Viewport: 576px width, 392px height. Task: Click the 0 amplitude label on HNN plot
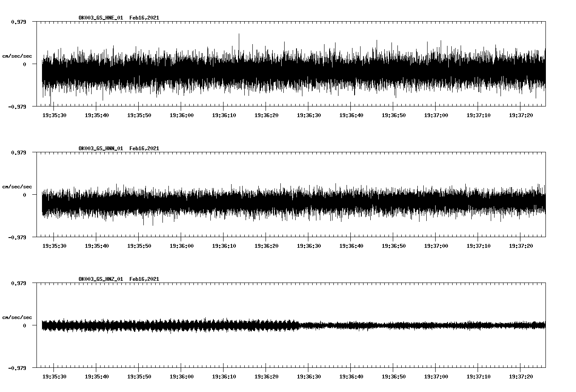coord(24,195)
